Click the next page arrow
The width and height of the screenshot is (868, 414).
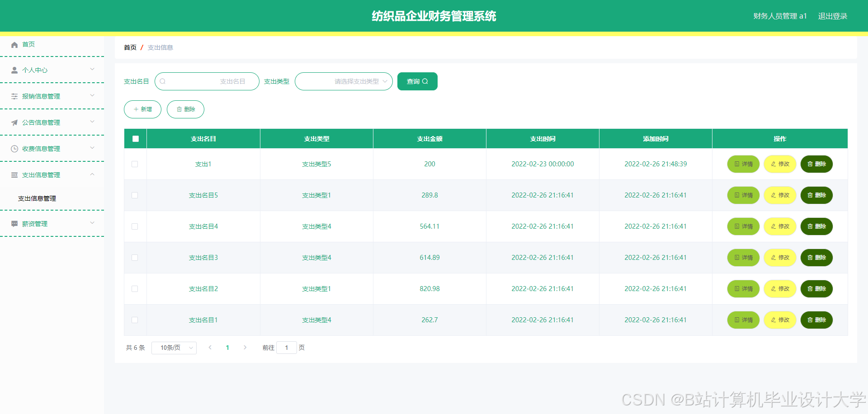[245, 348]
